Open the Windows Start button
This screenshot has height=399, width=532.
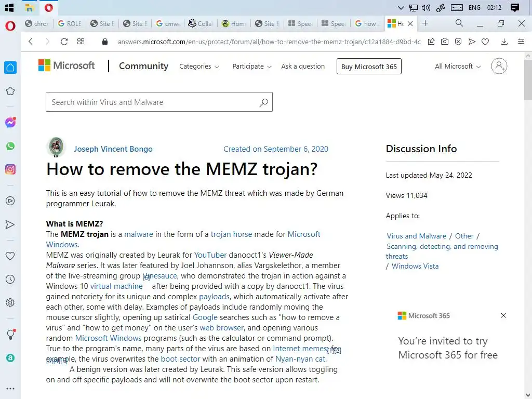9,8
